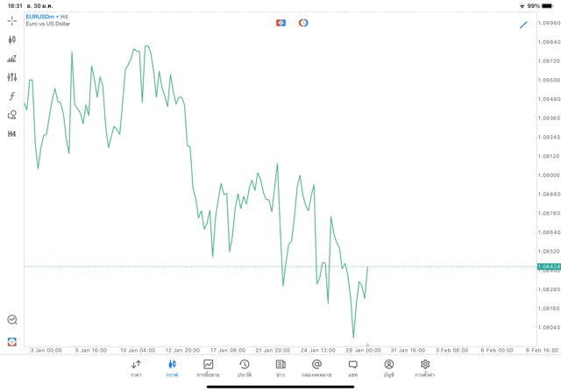Open the ข่าว (News) tab
The height and width of the screenshot is (392, 561).
(x=280, y=367)
